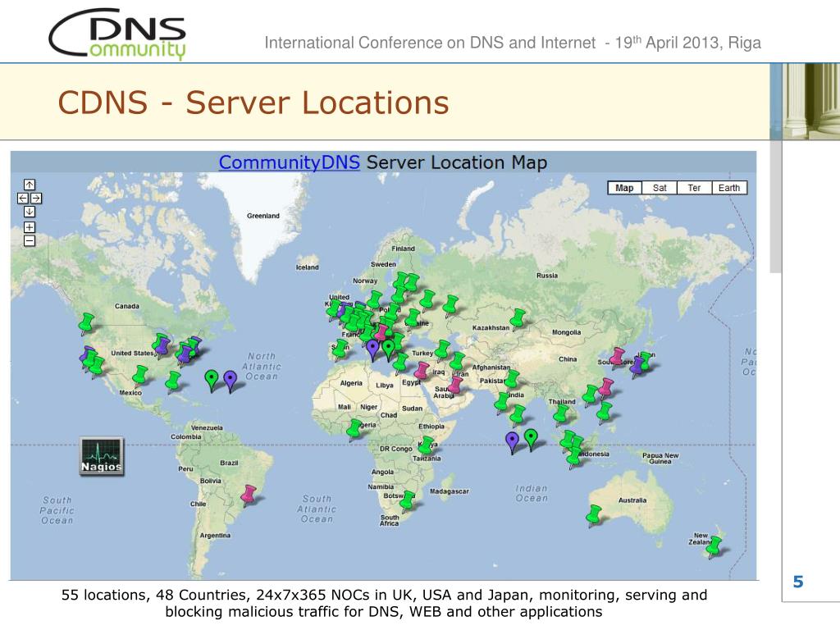This screenshot has height=630, width=840.
Task: Click the Nagios monitoring logo
Action: (102, 457)
